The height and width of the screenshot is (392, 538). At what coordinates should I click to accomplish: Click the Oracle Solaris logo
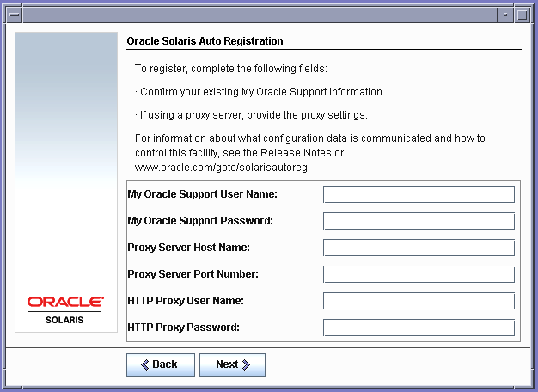65,310
